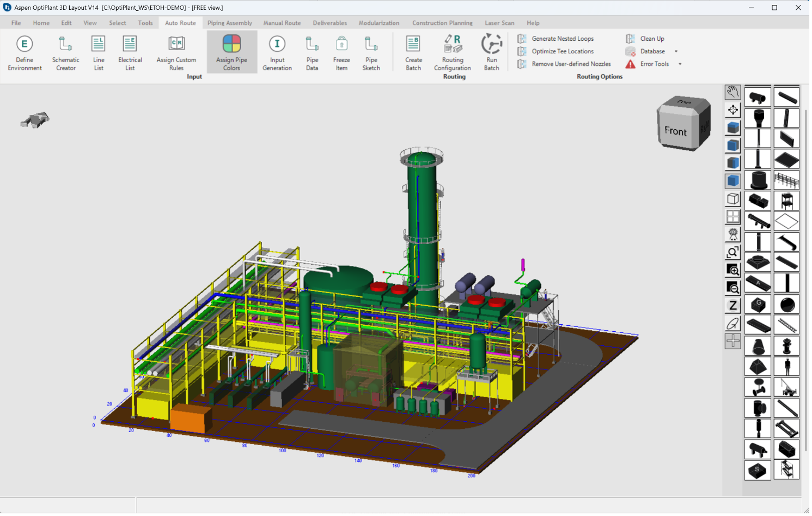Toggle the fully blue cube view
This screenshot has width=812, height=516.
733,181
